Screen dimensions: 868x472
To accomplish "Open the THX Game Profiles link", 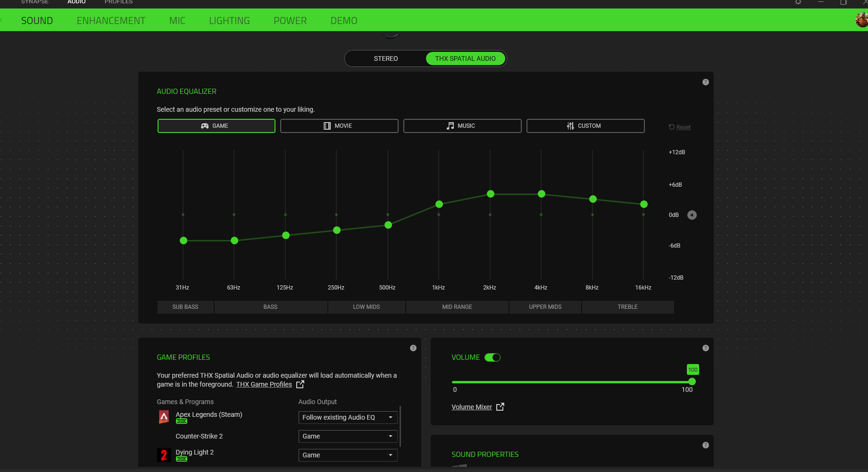I will pyautogui.click(x=264, y=384).
